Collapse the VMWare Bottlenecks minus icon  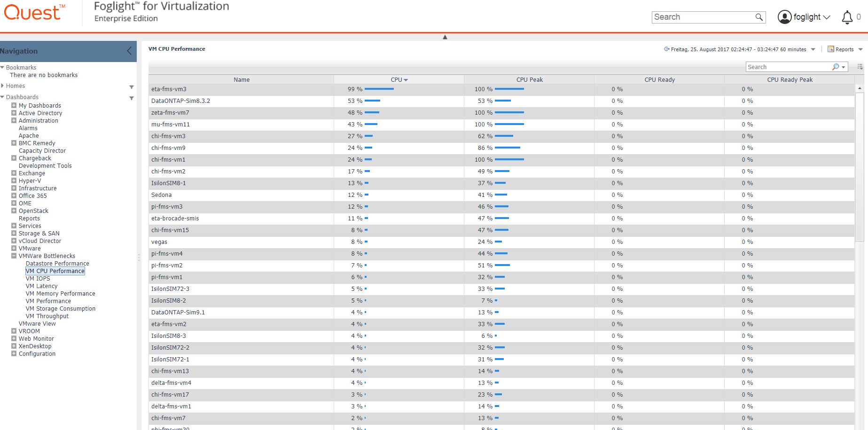(14, 256)
